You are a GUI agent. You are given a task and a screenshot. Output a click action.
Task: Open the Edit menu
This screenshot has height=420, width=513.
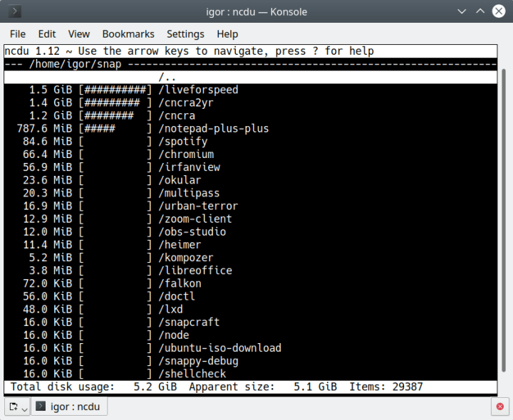coord(47,34)
